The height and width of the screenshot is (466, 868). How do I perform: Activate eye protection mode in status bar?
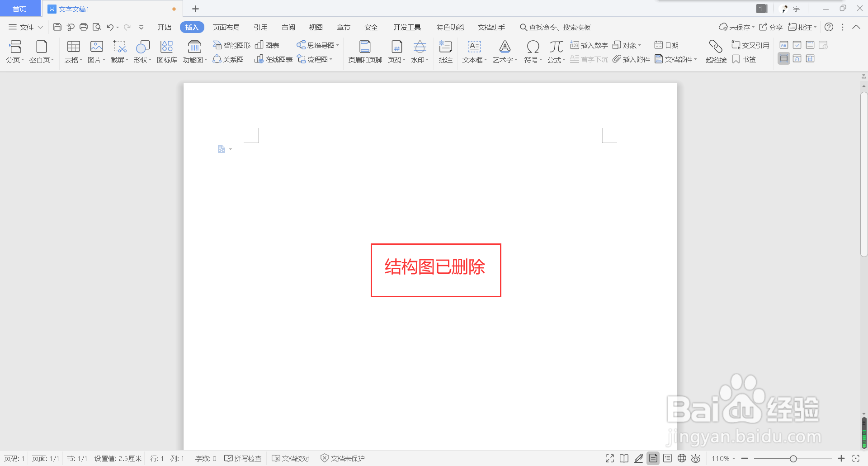click(x=696, y=458)
